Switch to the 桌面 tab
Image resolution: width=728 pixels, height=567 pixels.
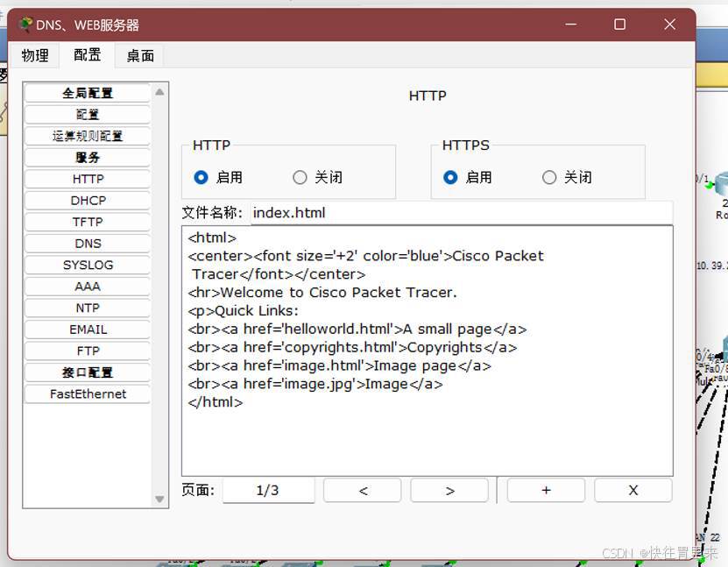pos(140,56)
